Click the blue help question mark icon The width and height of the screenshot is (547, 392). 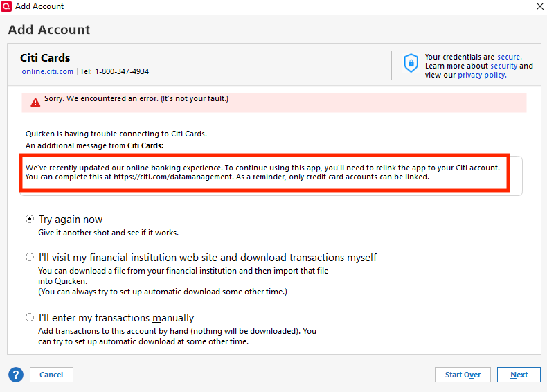(16, 375)
